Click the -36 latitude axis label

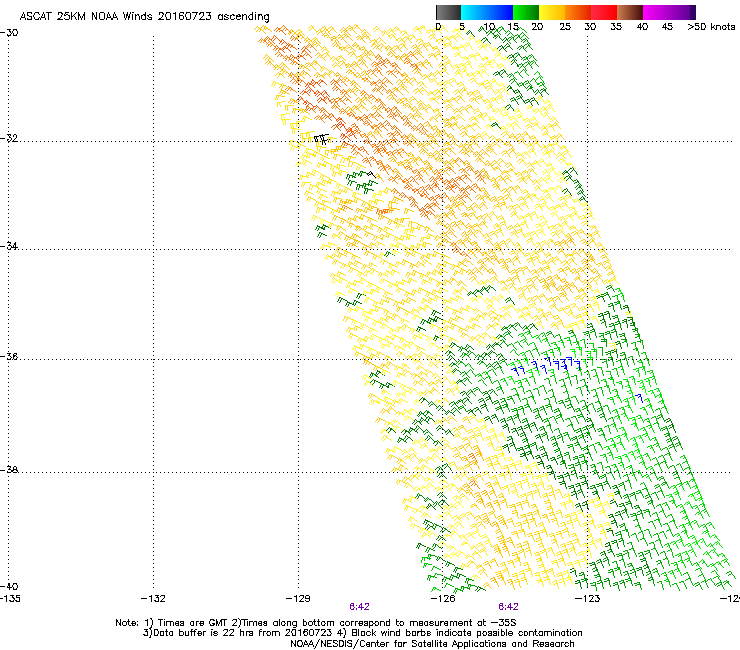9,356
